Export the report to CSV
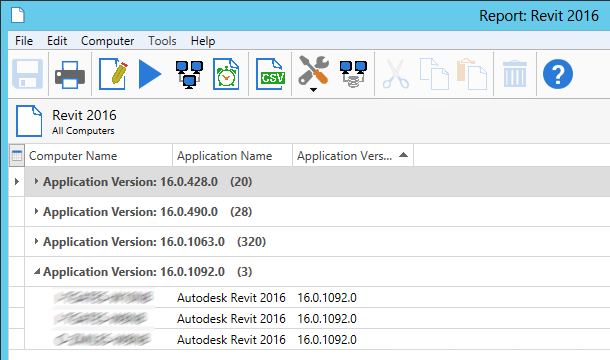610x360 pixels. coord(270,74)
